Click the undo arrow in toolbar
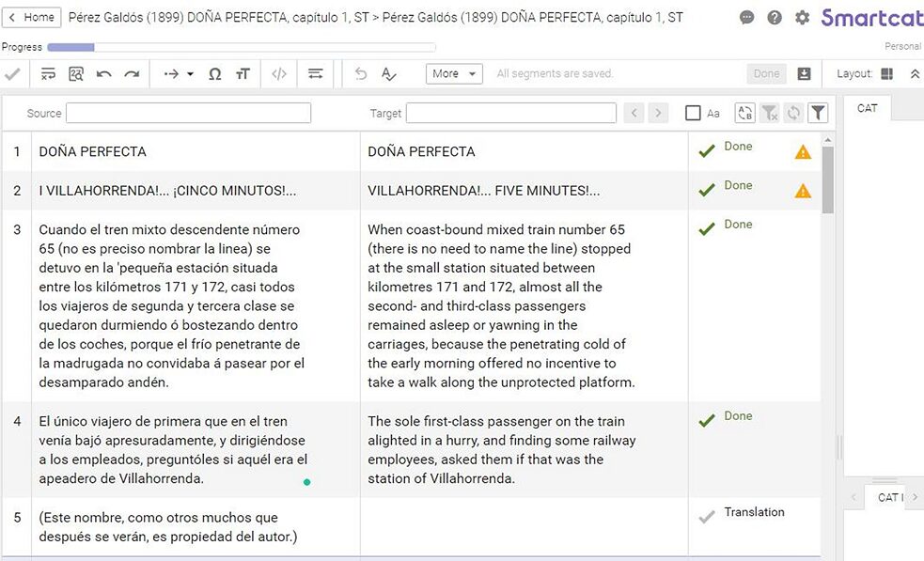 point(104,74)
